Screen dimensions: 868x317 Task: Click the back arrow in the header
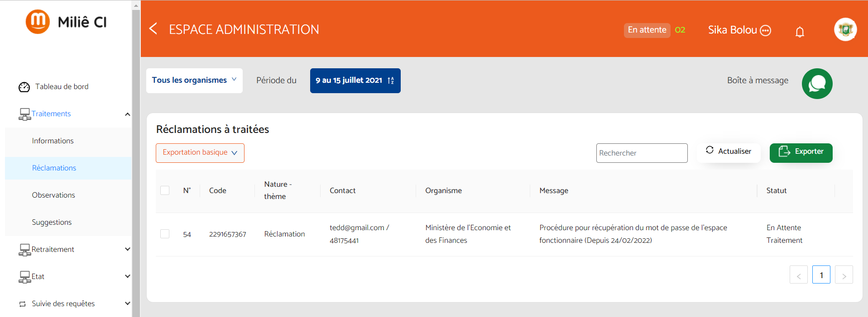pyautogui.click(x=153, y=29)
